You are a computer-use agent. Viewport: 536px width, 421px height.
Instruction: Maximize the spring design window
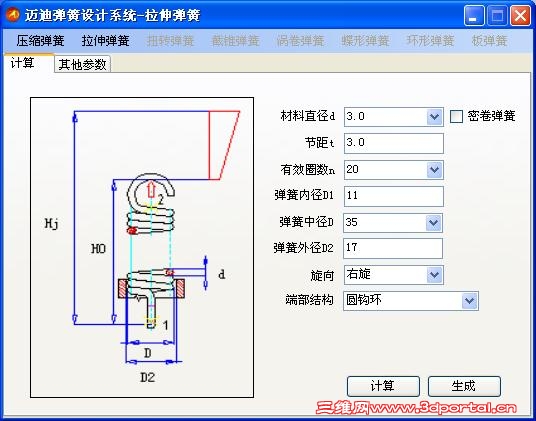pyautogui.click(x=497, y=15)
